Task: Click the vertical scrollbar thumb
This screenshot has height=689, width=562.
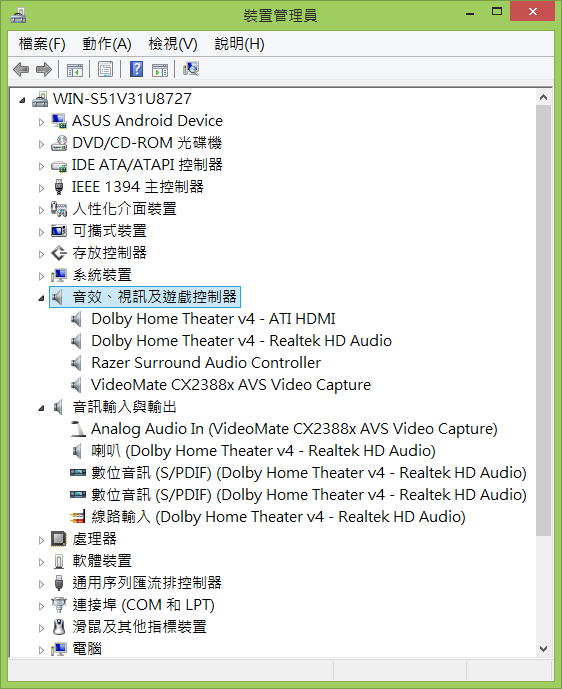Action: 544,320
